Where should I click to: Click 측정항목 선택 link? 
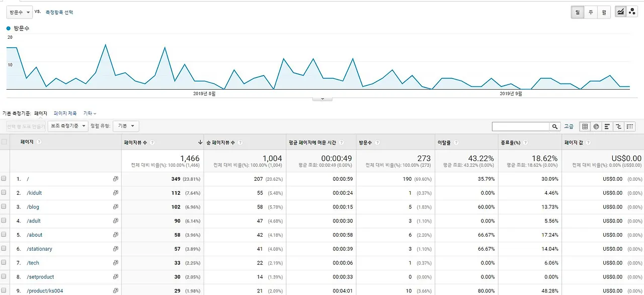pos(59,12)
